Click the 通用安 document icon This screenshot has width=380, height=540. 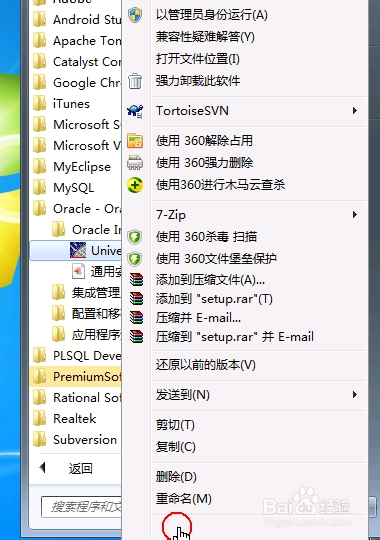(78, 271)
